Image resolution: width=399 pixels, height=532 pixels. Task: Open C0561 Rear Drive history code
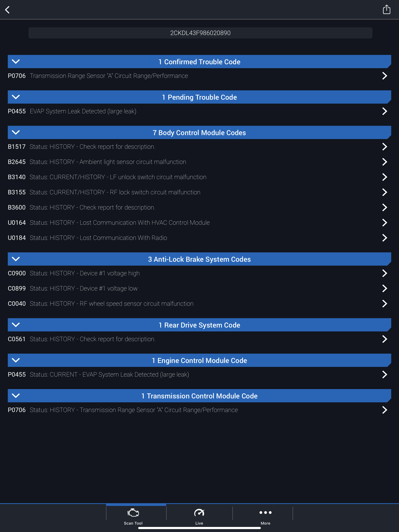[x=92, y=339]
